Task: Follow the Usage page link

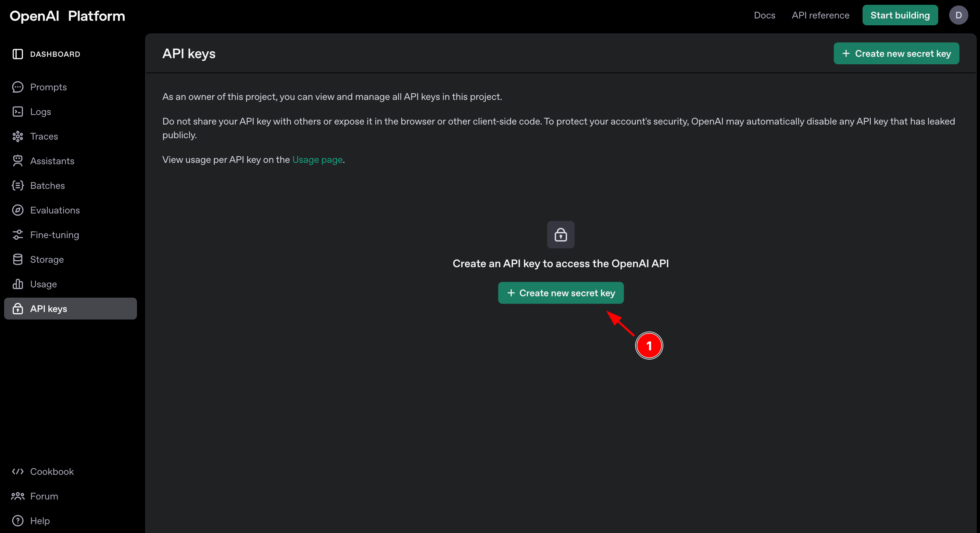Action: pyautogui.click(x=317, y=160)
